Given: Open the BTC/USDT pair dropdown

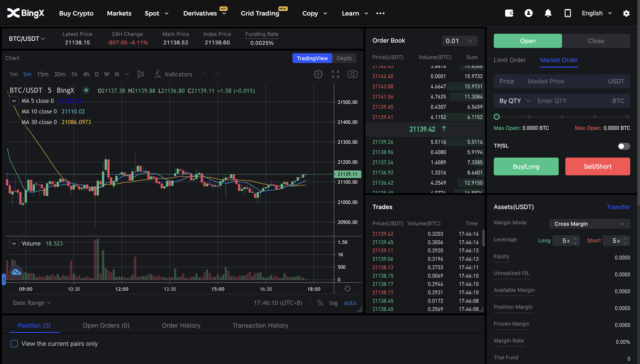Looking at the screenshot, I should pyautogui.click(x=27, y=39).
